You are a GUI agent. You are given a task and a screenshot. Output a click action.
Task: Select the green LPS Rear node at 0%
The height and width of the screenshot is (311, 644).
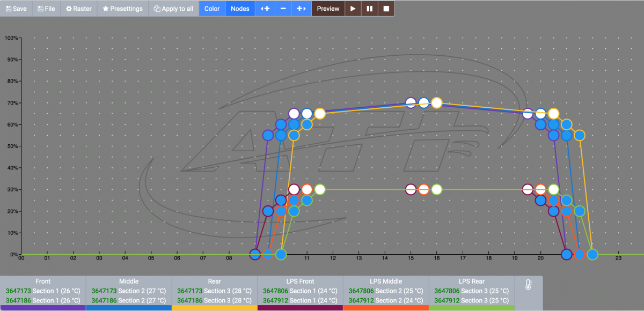[x=281, y=254]
